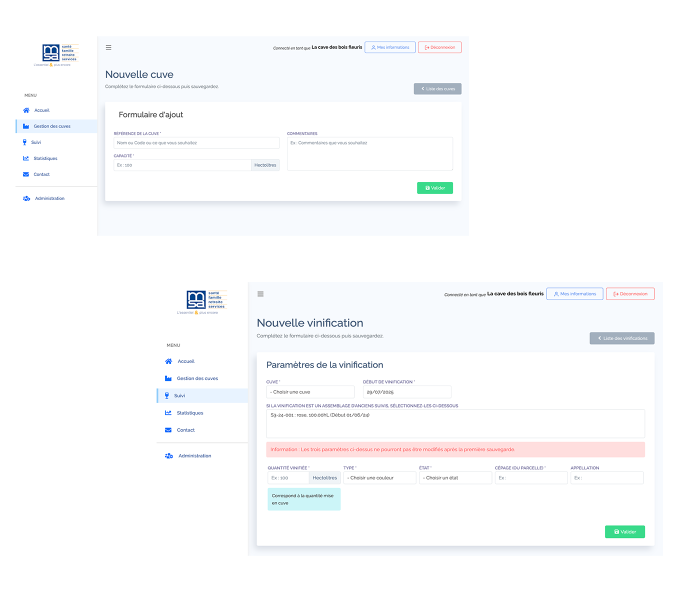Viewport: 700px width, 600px height.
Task: Click wine glass Suivi icon in upper sidebar
Action: point(24,142)
